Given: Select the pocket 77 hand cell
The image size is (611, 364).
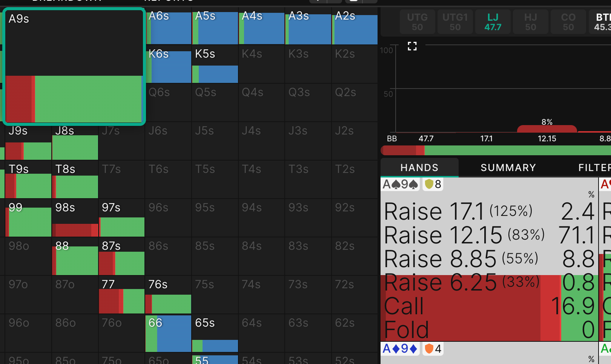Looking at the screenshot, I should 122,295.
